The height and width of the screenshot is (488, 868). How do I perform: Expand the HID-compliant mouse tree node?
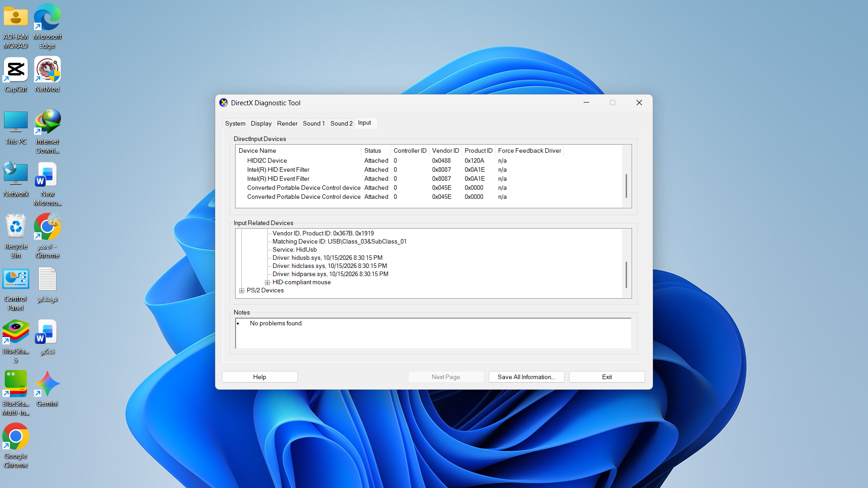click(x=268, y=282)
